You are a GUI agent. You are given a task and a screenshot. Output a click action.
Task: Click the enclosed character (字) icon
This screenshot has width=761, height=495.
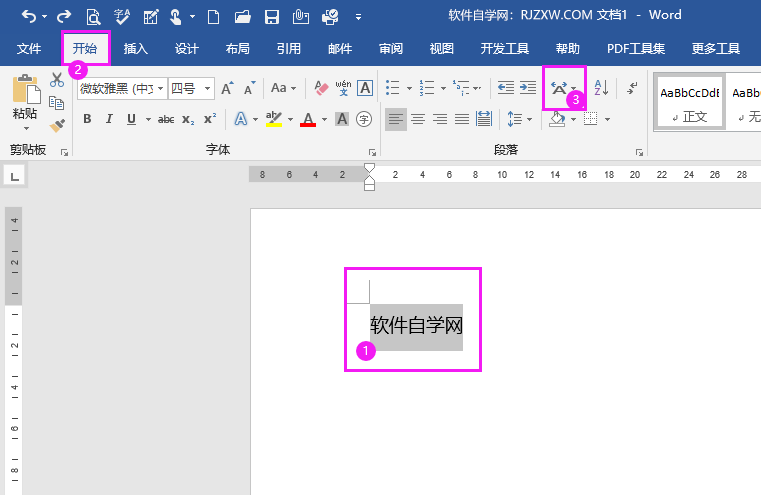(x=364, y=119)
